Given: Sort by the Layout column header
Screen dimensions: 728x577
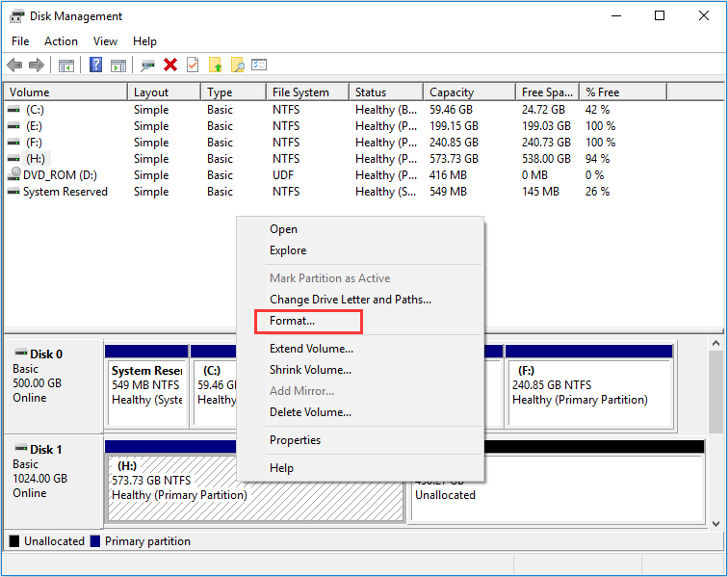Looking at the screenshot, I should tap(165, 92).
